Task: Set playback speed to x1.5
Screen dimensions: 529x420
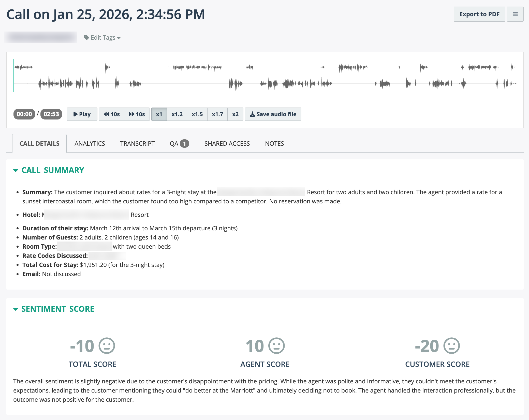Action: 197,114
